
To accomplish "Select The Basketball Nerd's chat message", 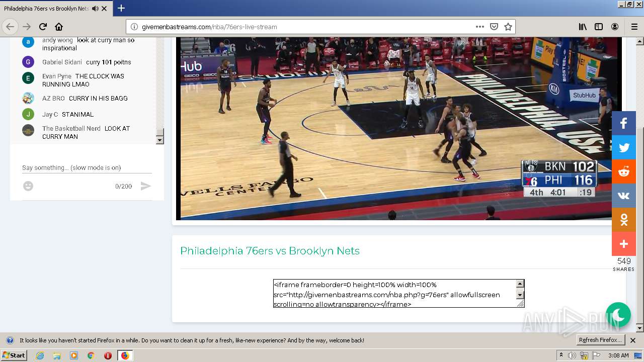I will tap(86, 132).
